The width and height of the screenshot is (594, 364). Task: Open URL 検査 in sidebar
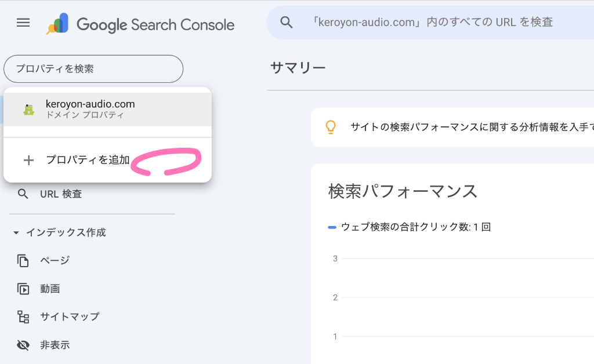click(61, 194)
